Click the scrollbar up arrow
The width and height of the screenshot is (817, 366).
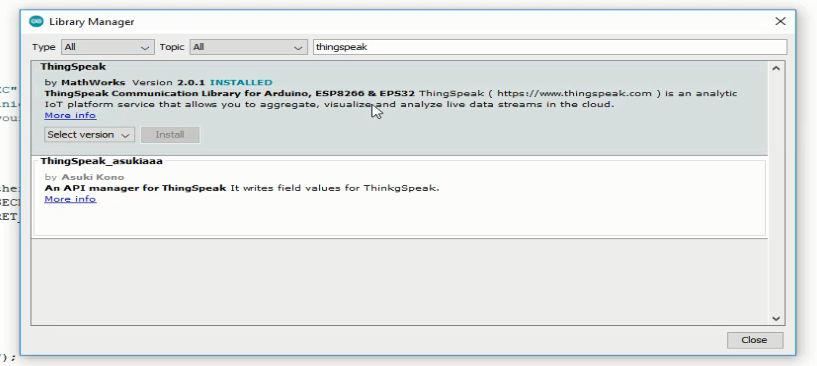(776, 68)
